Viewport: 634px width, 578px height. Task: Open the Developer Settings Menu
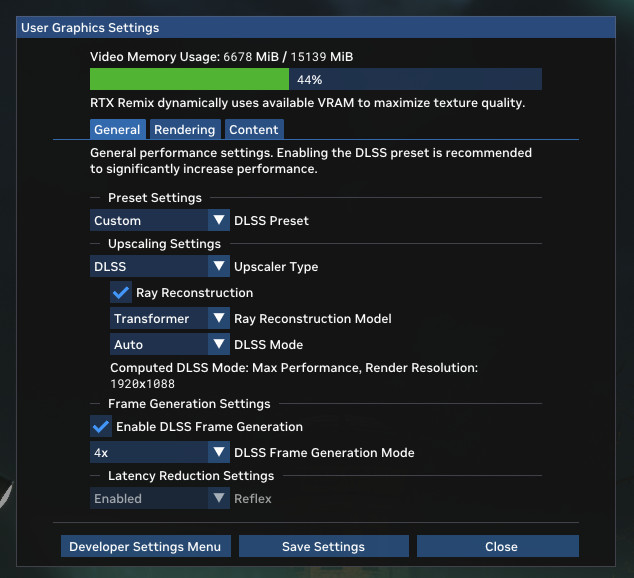[x=146, y=546]
